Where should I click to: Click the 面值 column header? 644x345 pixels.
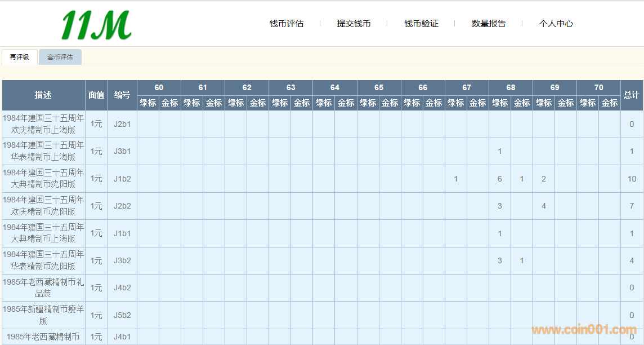(96, 95)
